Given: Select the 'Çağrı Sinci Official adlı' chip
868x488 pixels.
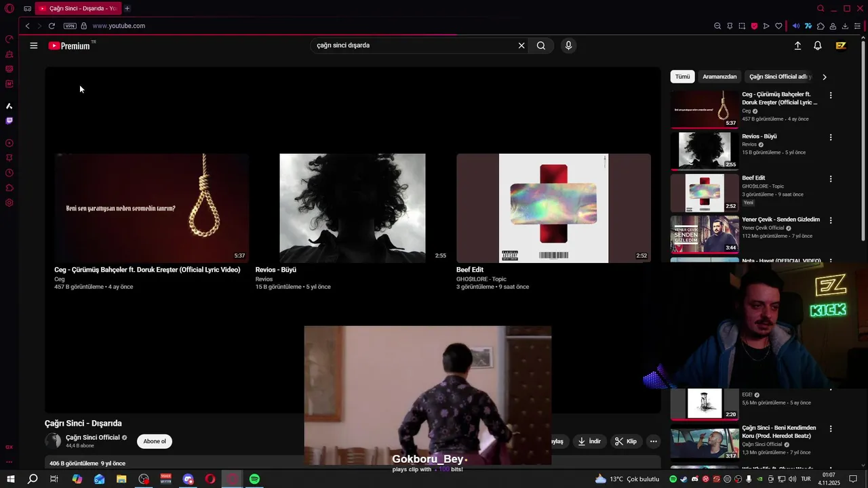Looking at the screenshot, I should point(780,77).
